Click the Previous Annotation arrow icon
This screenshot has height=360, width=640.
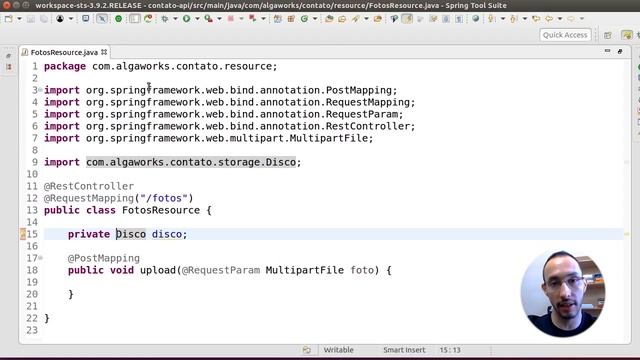[x=513, y=19]
